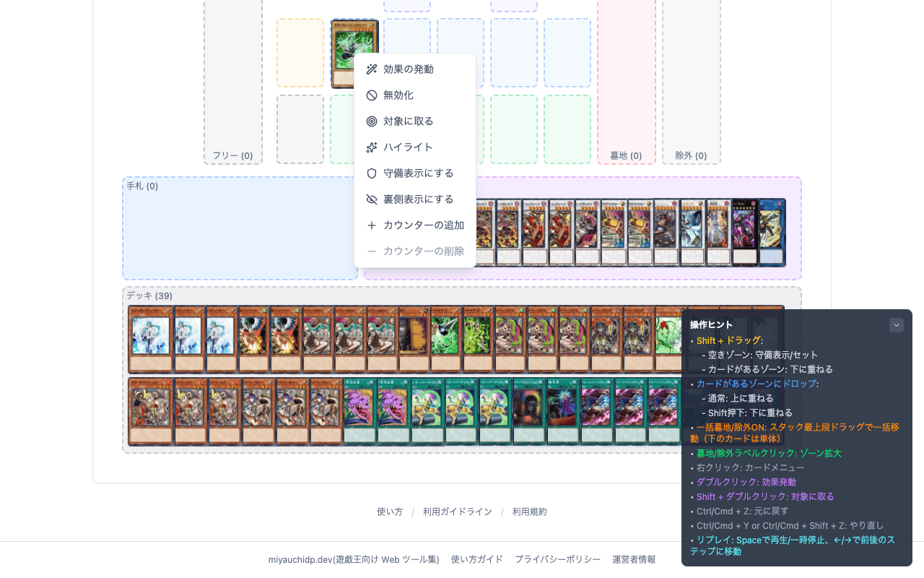Open 運営者情報 footer link
Viewport: 924px width, 578px height.
634,559
